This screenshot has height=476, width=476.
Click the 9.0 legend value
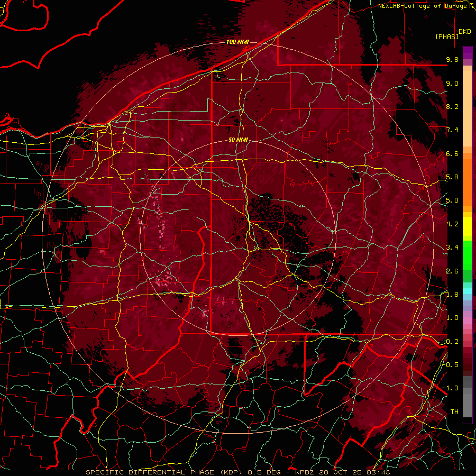pyautogui.click(x=452, y=83)
